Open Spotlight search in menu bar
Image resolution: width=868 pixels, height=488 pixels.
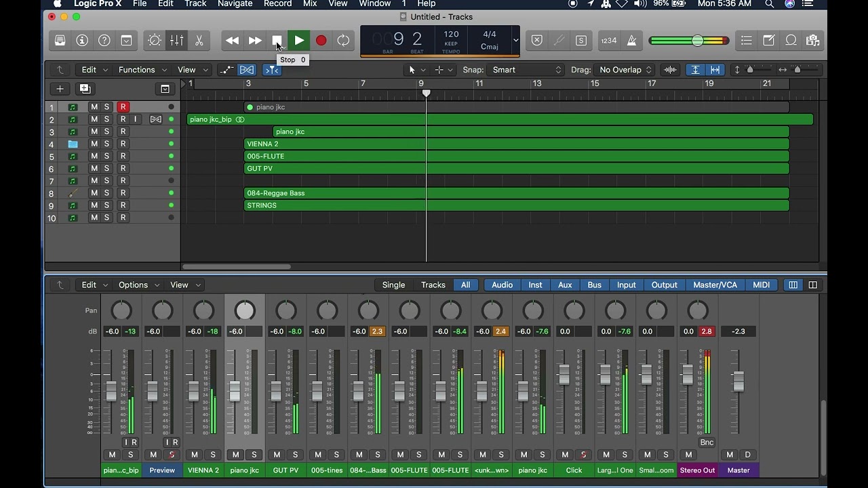(769, 4)
